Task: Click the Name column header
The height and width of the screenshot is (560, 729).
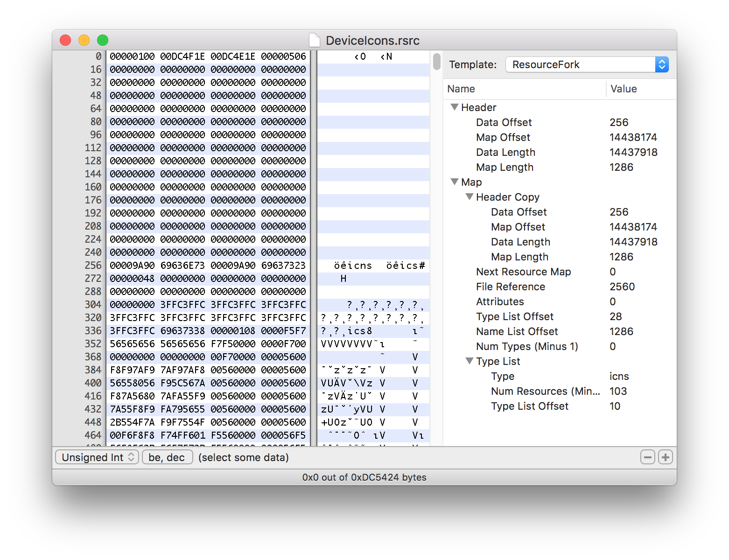Action: click(x=461, y=89)
